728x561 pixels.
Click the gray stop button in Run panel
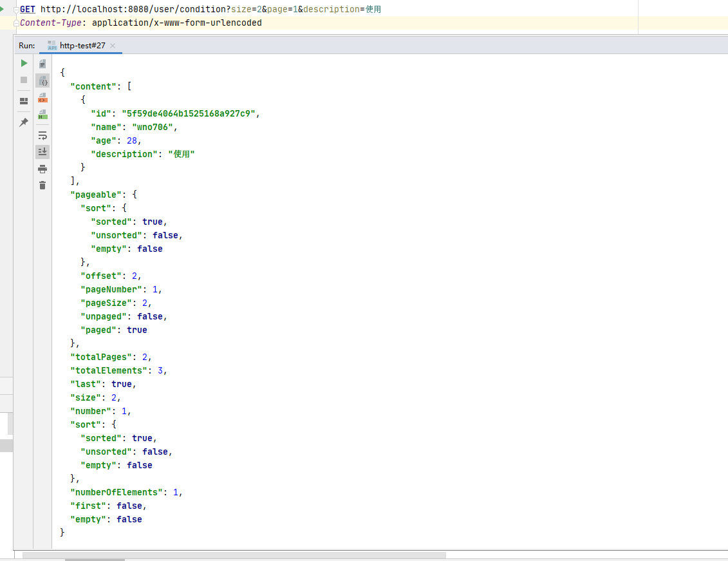[x=24, y=80]
